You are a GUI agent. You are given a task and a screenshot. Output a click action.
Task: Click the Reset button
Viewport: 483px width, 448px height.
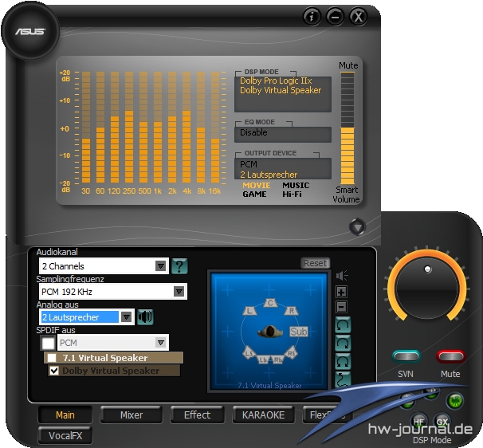(315, 263)
